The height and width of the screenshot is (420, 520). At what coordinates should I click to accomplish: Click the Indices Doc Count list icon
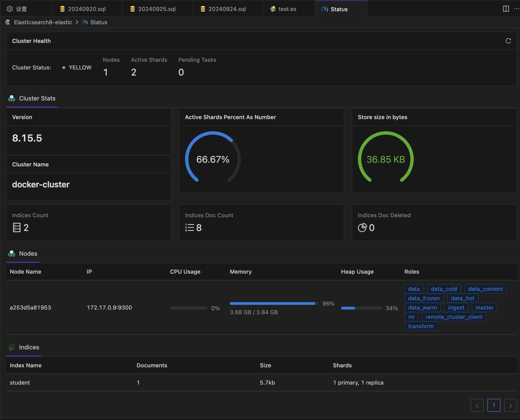pyautogui.click(x=189, y=228)
